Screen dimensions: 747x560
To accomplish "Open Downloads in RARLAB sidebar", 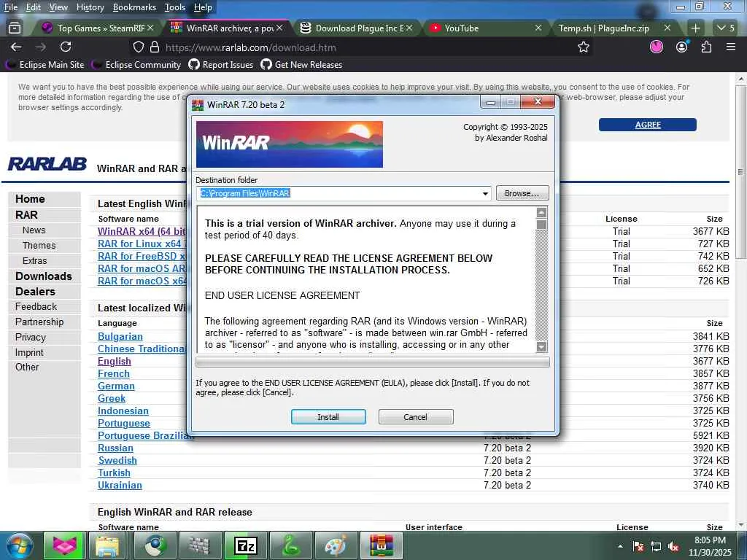I will 43,276.
